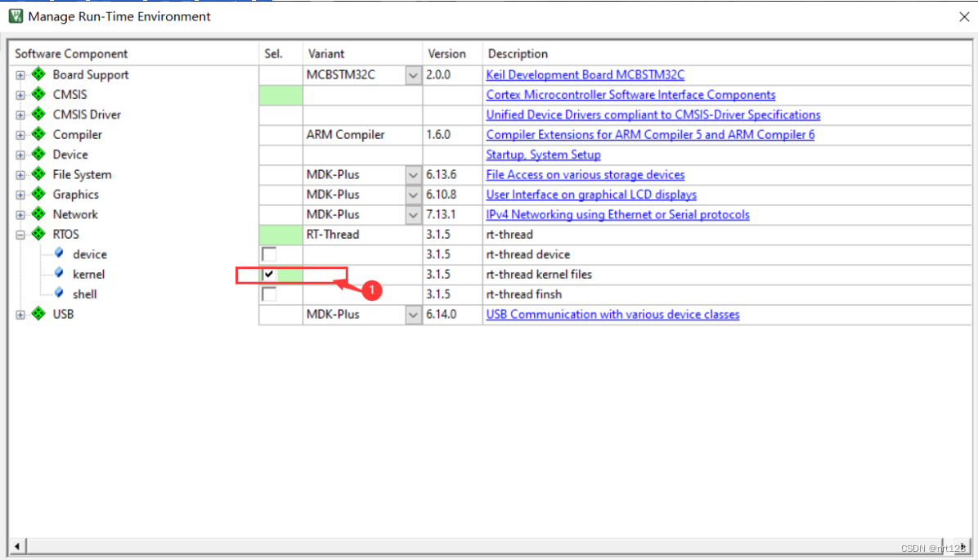Click the green Sel. cell for RTOS
The image size is (978, 560).
(x=280, y=235)
